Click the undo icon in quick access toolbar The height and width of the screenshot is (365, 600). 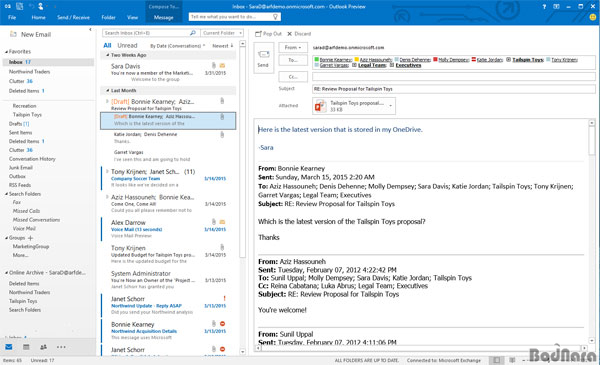(x=31, y=7)
